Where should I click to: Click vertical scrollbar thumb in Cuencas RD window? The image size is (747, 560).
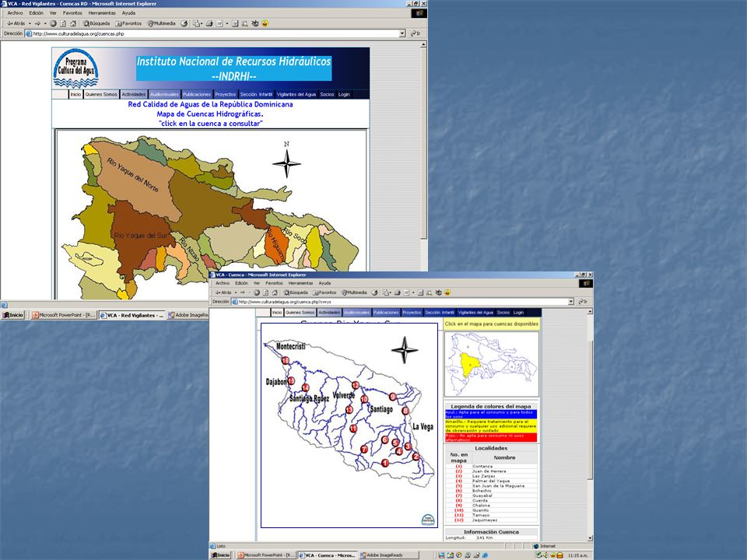pos(423,143)
